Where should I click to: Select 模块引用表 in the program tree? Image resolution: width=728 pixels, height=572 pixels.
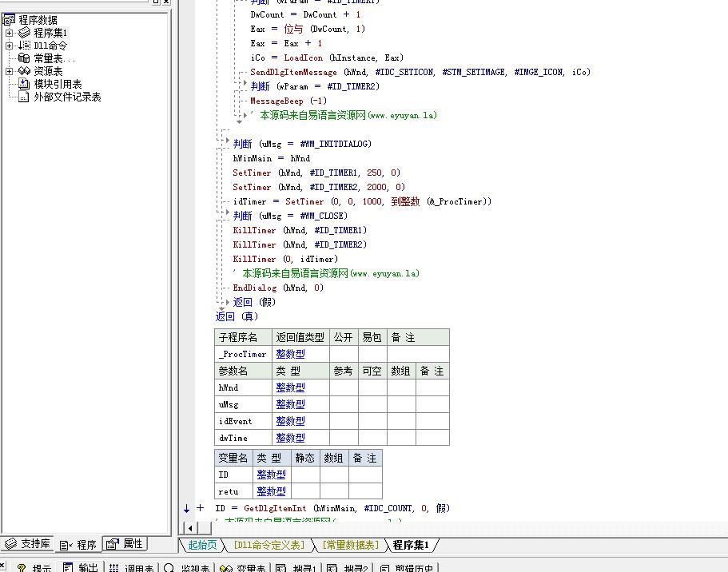tap(58, 84)
